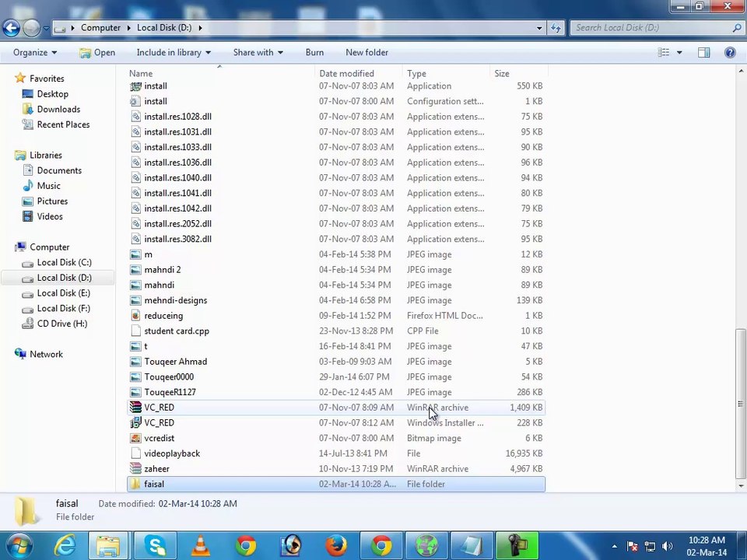
Task: Select the zaheer WinRAR archive icon
Action: [135, 468]
